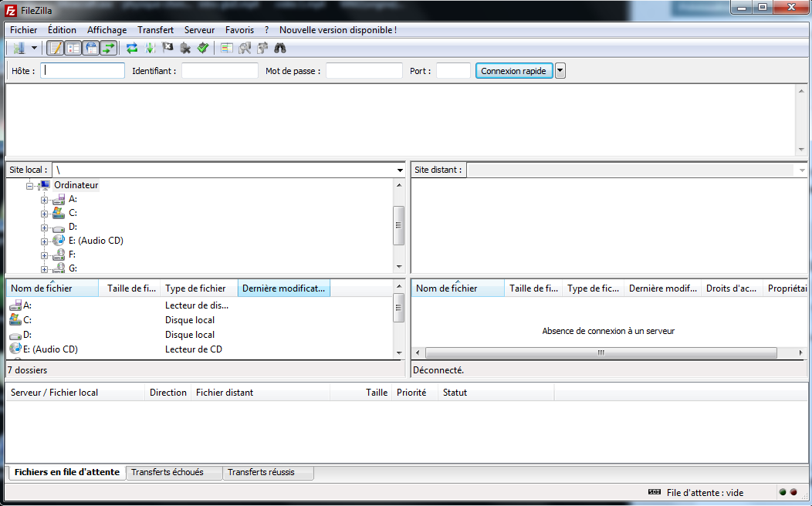Click the green activity LED in status bar
Screen dimensions: 812x506
point(783,492)
